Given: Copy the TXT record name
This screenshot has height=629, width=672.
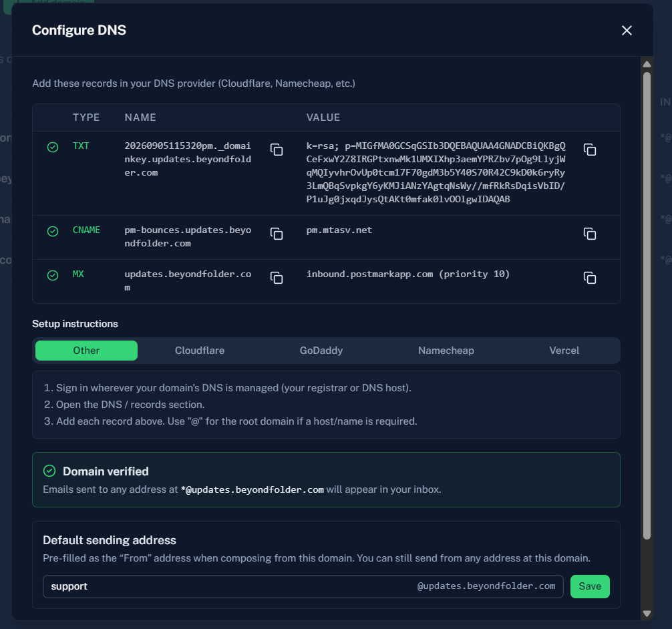Looking at the screenshot, I should pyautogui.click(x=277, y=150).
